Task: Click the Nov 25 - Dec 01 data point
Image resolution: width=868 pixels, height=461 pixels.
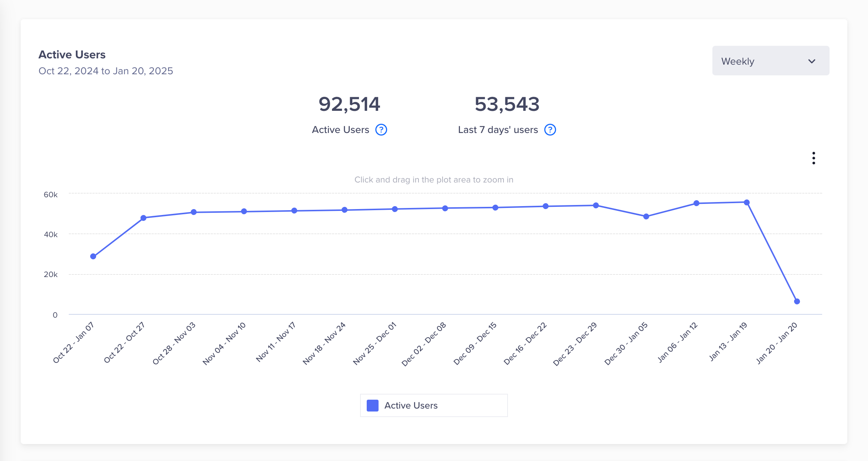Action: [x=395, y=209]
